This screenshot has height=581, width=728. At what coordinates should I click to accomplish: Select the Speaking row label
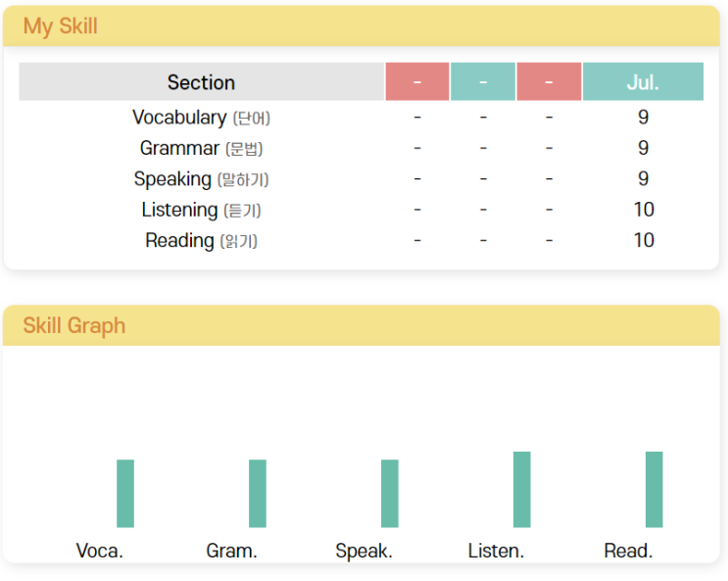[201, 179]
